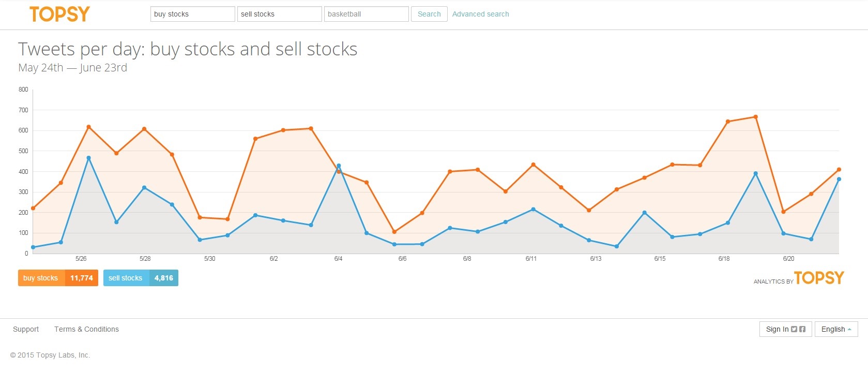The height and width of the screenshot is (385, 868).
Task: Open the Advanced search link
Action: pyautogui.click(x=480, y=14)
